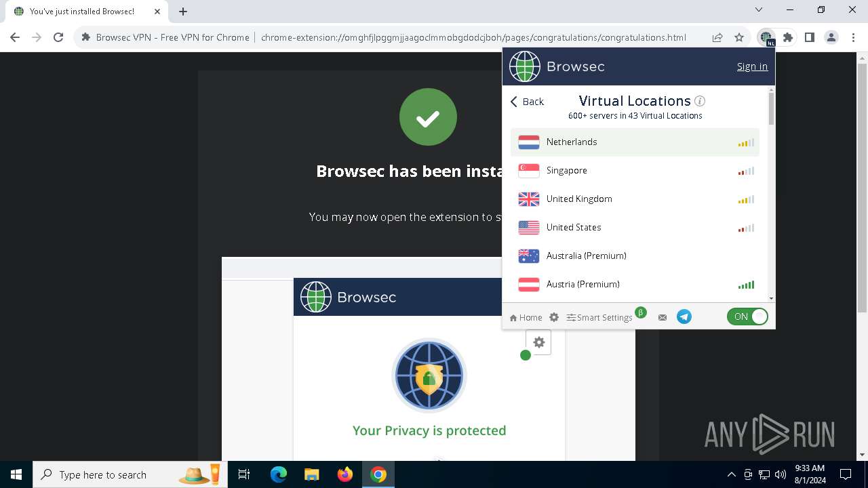Show hidden system tray icons
The height and width of the screenshot is (488, 868).
(x=732, y=475)
